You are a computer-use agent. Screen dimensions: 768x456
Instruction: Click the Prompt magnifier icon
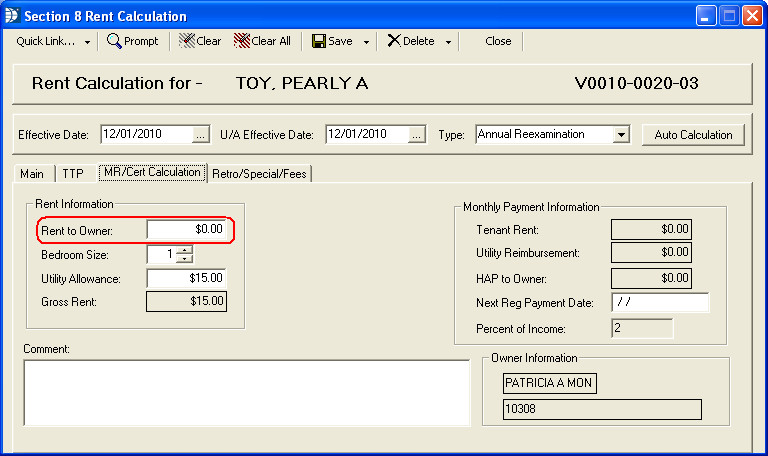114,41
